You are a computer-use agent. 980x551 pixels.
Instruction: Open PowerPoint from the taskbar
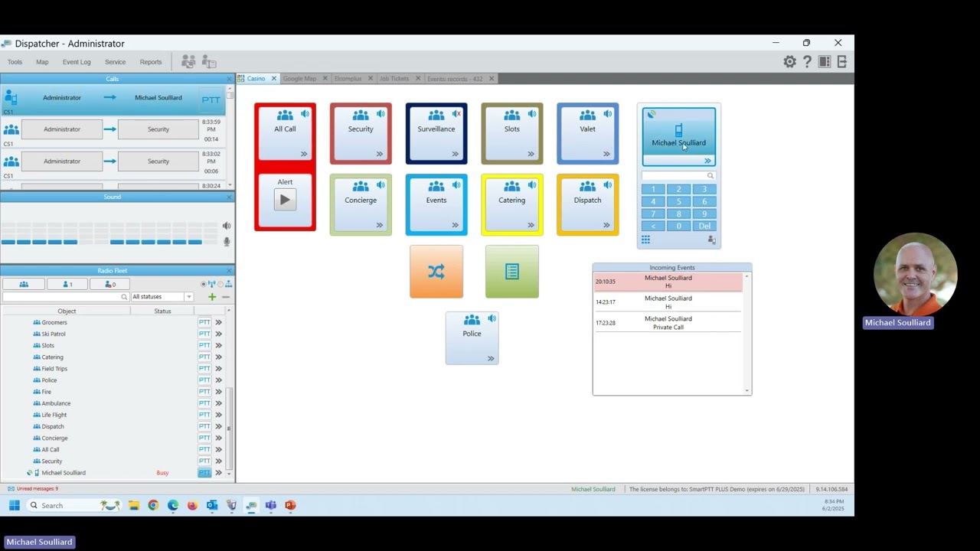(x=290, y=505)
